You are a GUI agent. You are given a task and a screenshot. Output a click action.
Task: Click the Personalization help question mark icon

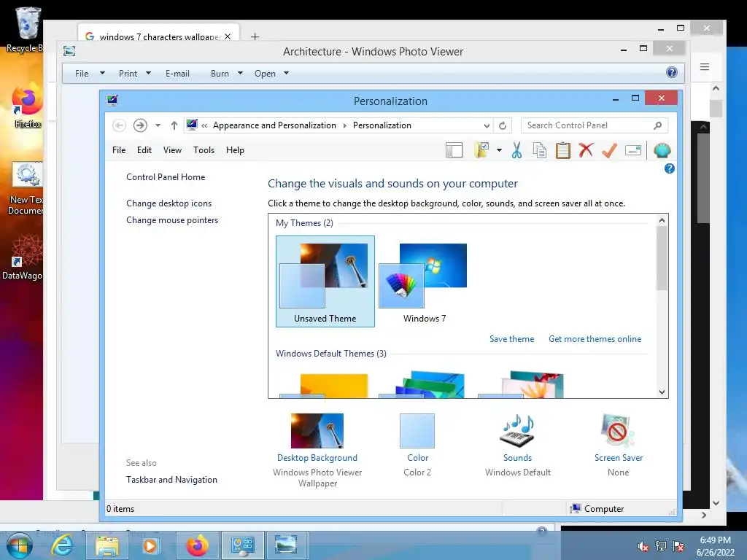point(670,168)
